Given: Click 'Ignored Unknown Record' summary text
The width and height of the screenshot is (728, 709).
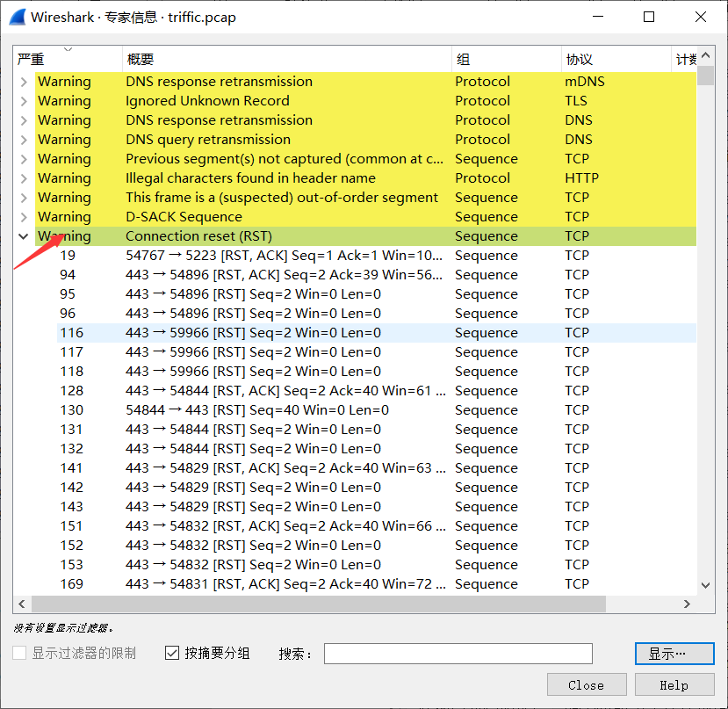Looking at the screenshot, I should coord(207,101).
